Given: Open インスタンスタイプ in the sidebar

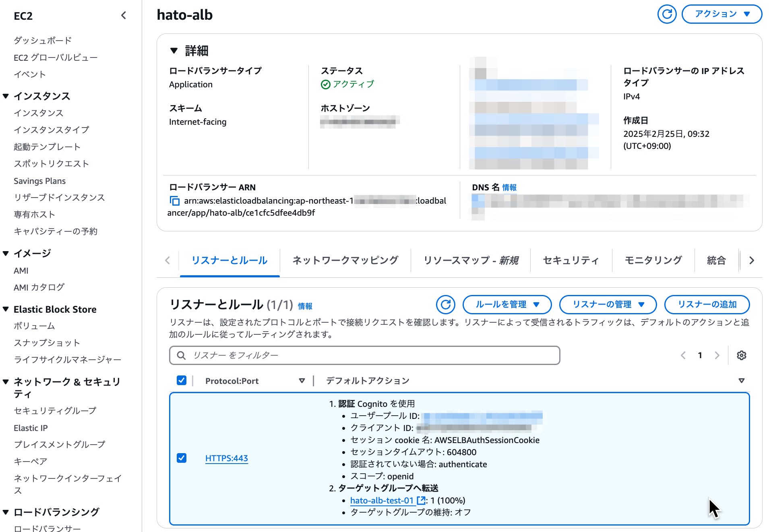Looking at the screenshot, I should 52,130.
